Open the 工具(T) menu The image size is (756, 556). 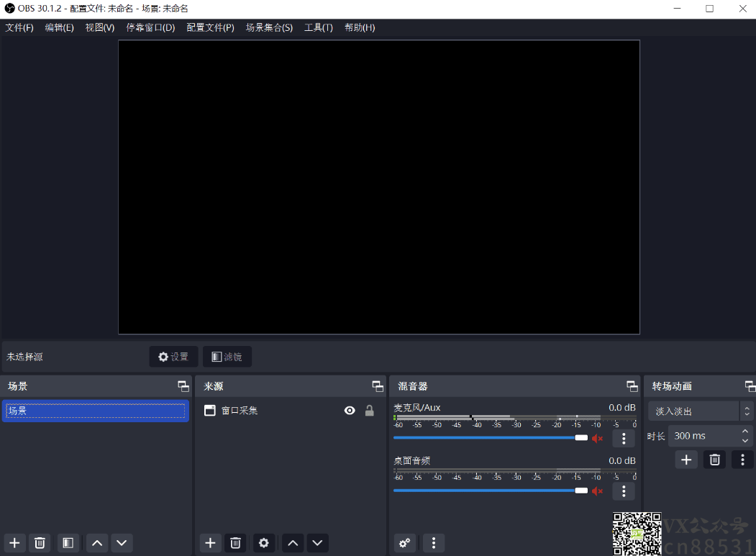(x=318, y=27)
